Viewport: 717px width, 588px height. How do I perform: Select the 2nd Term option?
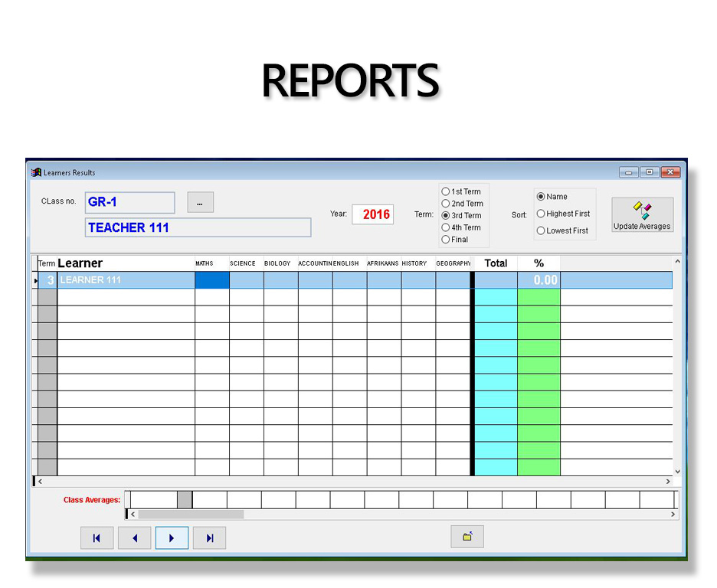446,204
